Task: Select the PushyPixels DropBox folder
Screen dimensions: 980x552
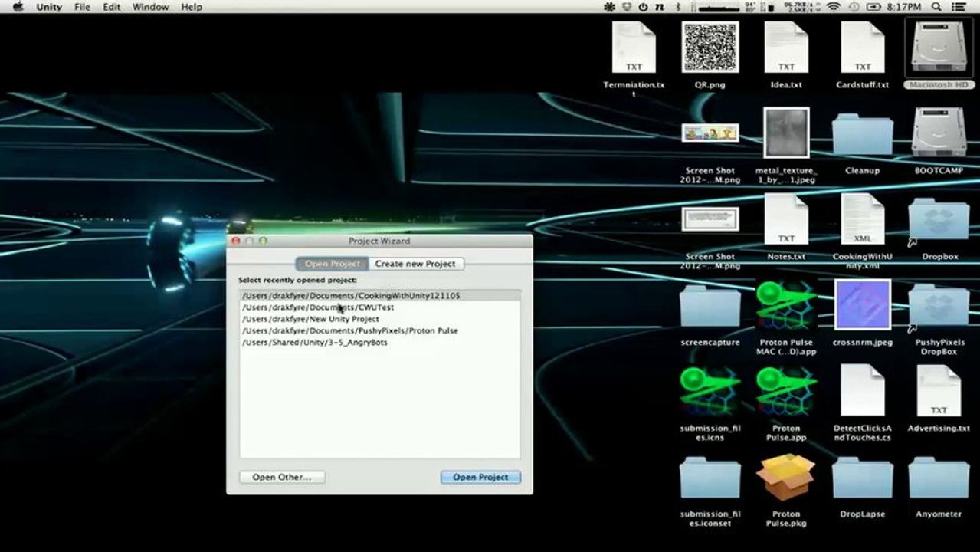Action: point(939,307)
